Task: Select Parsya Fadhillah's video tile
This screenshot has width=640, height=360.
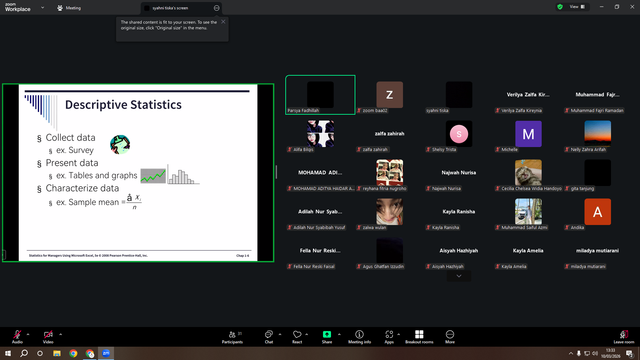Action: 320,95
